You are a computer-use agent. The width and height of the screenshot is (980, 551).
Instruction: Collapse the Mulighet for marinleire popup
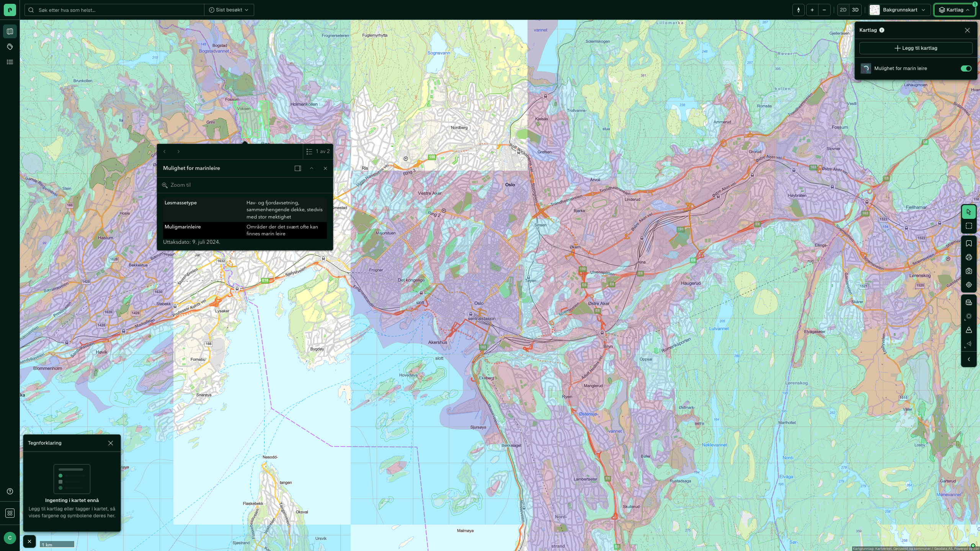[x=312, y=168]
